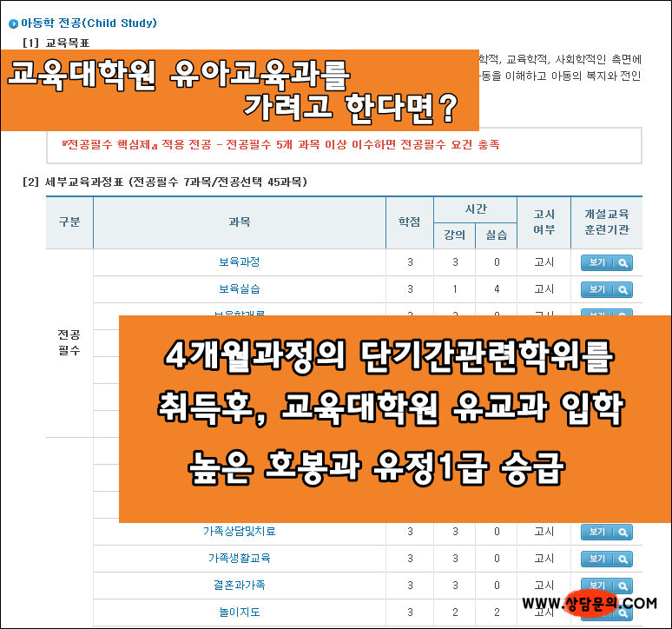View training institutions for 가족생활교육

pos(606,559)
